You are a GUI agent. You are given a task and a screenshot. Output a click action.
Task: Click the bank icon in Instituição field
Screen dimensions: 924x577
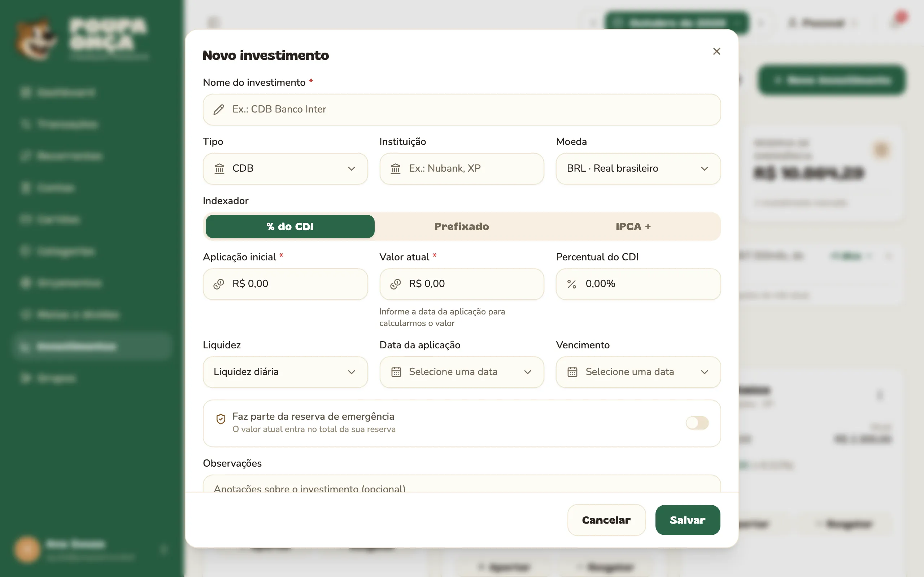pyautogui.click(x=396, y=169)
